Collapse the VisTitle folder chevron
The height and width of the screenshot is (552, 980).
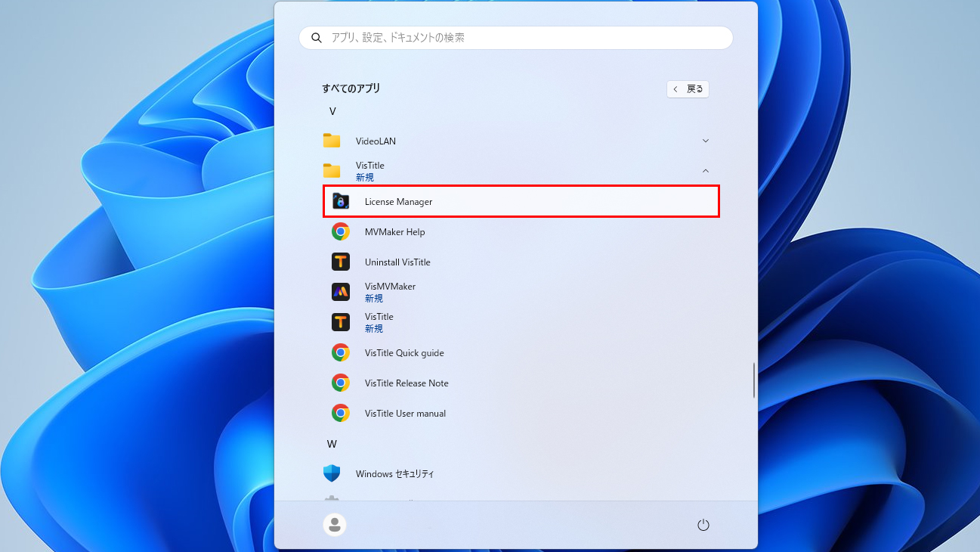click(x=705, y=171)
